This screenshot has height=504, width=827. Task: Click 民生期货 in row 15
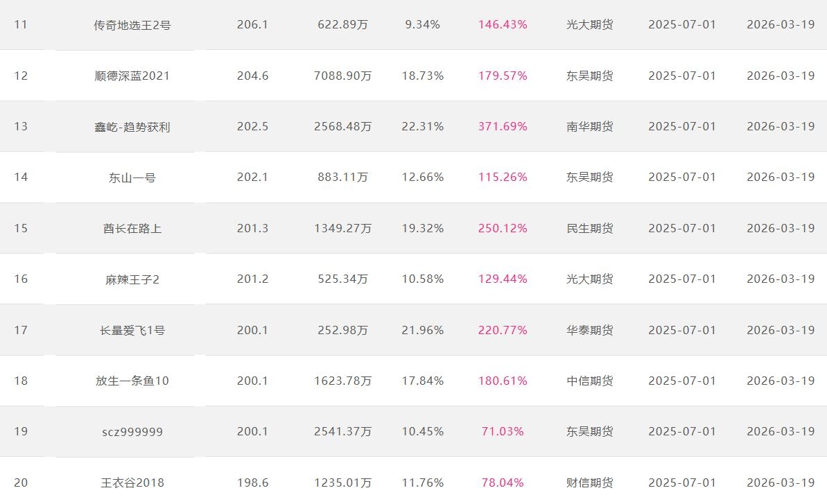point(589,228)
